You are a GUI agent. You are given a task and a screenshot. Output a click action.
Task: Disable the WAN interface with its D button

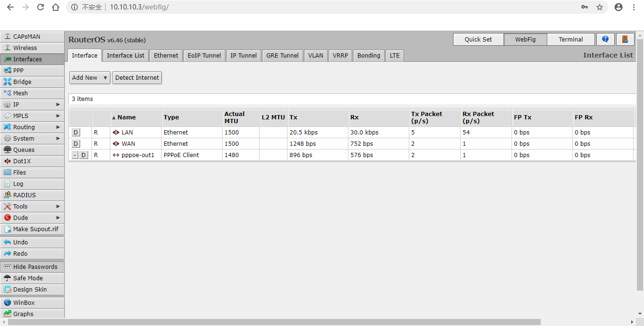[76, 144]
